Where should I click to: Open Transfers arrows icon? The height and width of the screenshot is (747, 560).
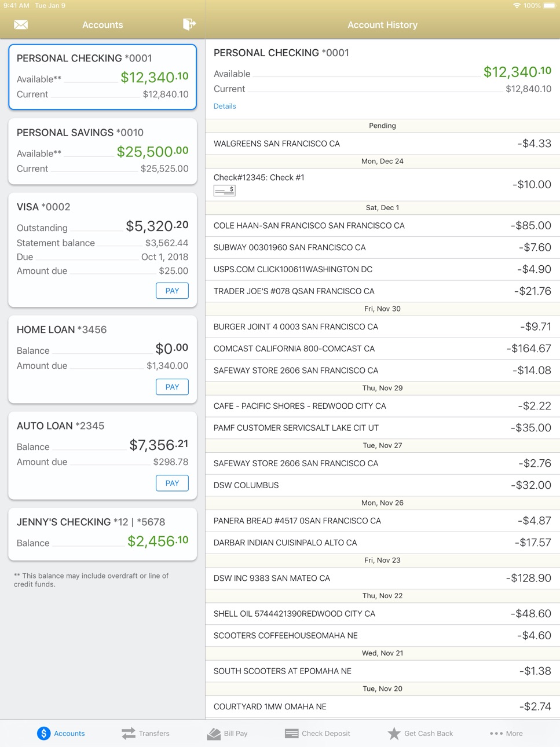coord(129,733)
